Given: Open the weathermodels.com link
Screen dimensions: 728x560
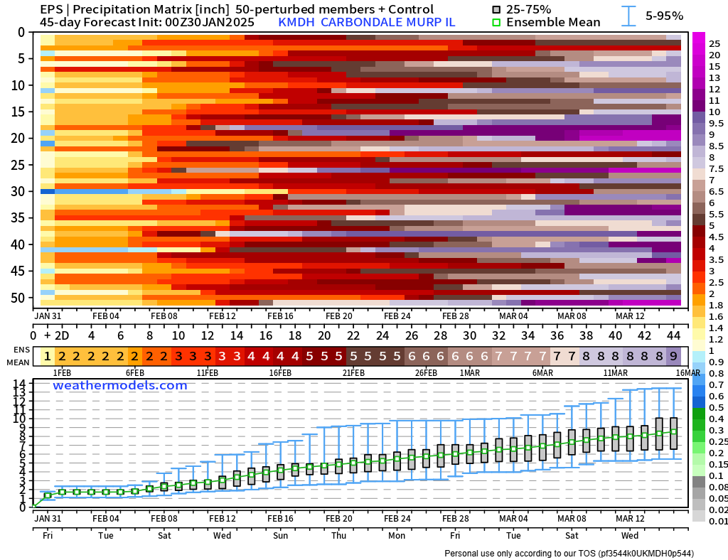Looking at the screenshot, I should pyautogui.click(x=119, y=385).
